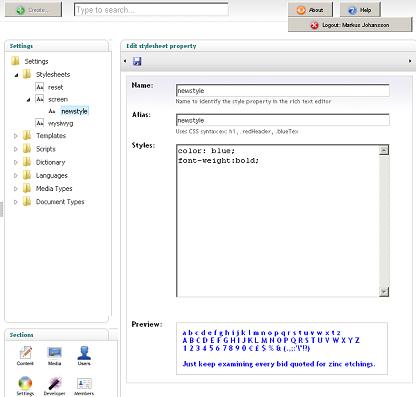Open the Users section

click(x=84, y=356)
